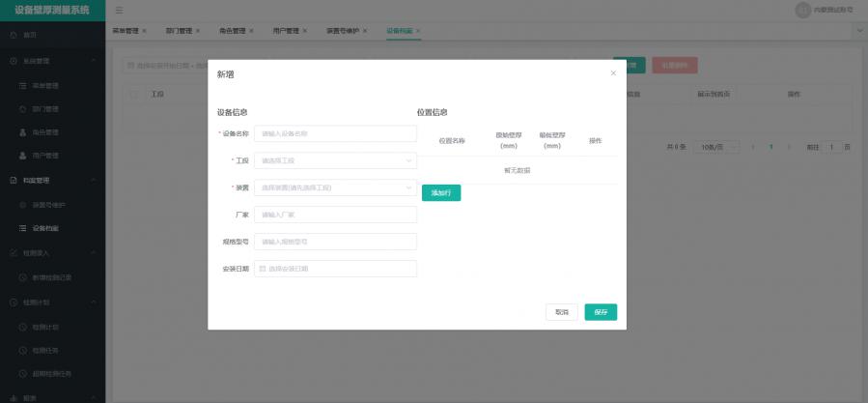Click the calendar icon in 安装日期 field
Screen dimensions: 868x403
263,269
